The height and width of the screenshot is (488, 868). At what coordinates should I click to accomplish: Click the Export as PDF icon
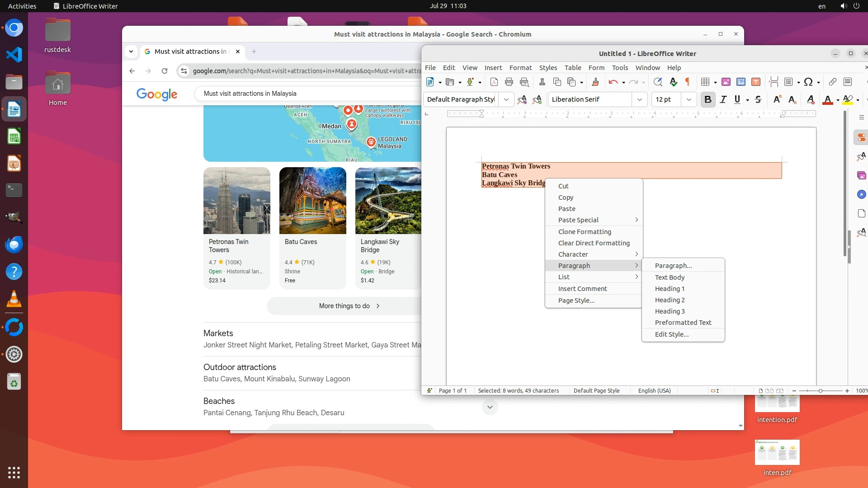(494, 82)
